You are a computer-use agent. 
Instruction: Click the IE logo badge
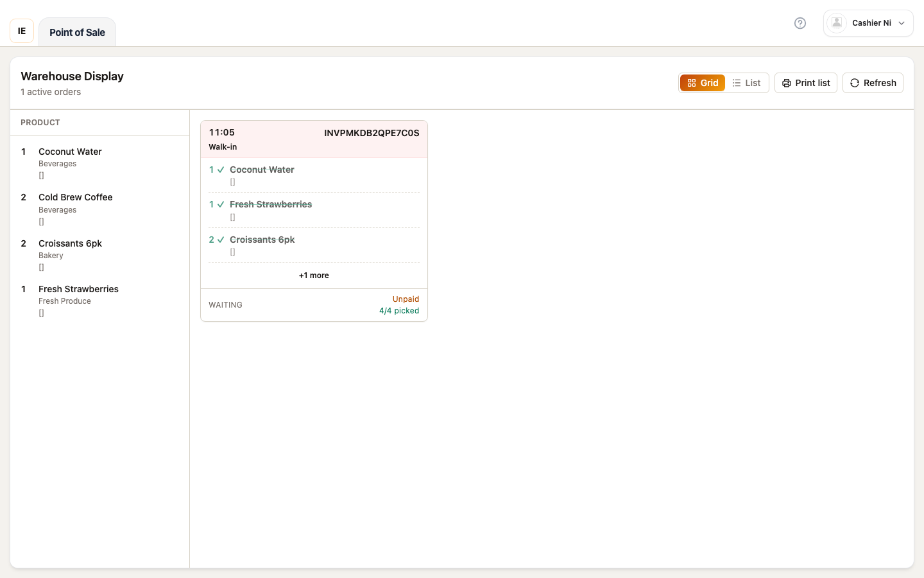tap(22, 31)
